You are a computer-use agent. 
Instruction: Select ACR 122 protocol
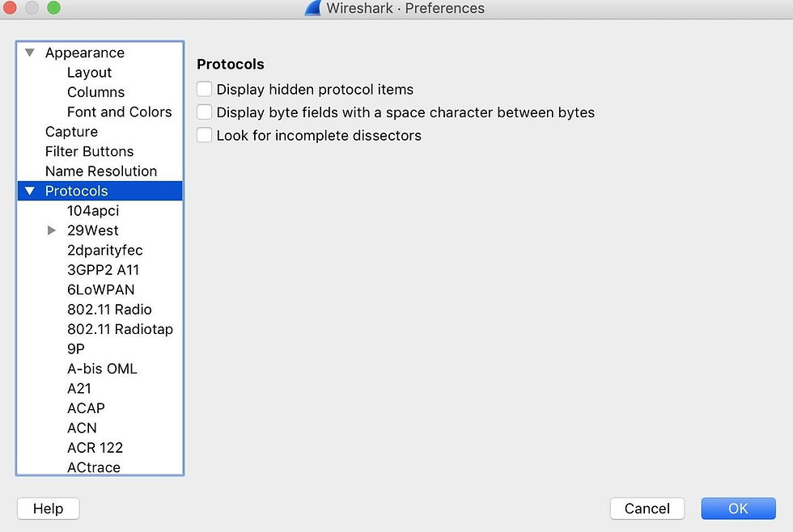[x=95, y=448]
